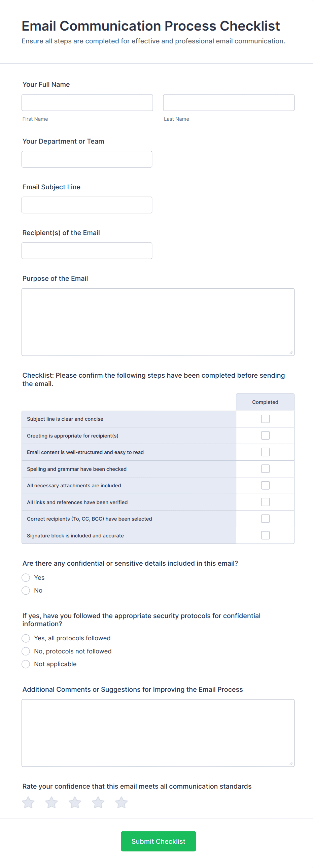Pick the 'Not applicable' radio option
This screenshot has height=868, width=313.
[x=26, y=664]
